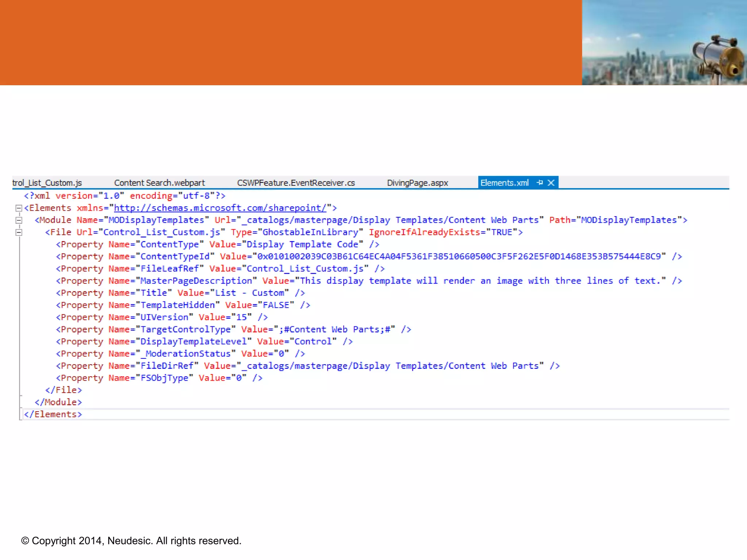Switch to the trol_List_Custom.js tab
Screen dimensions: 747x560
pos(47,183)
